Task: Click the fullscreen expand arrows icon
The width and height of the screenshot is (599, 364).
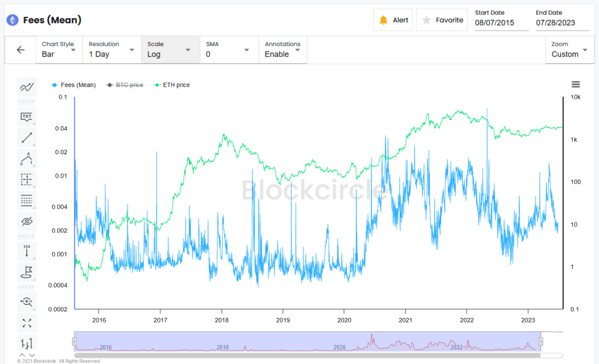Action: coord(26,323)
